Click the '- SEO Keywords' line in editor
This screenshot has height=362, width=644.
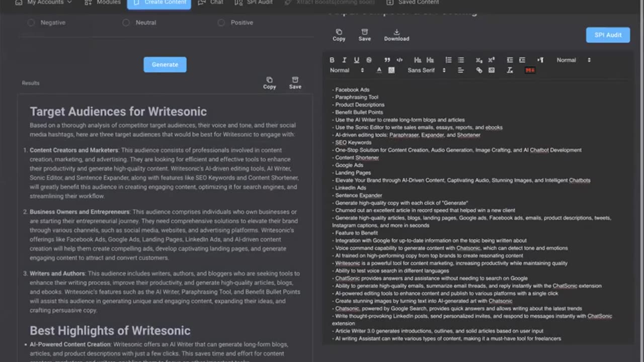pos(352,142)
